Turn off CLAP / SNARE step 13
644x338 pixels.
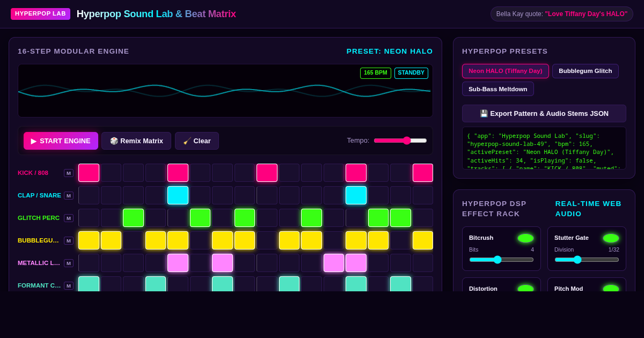click(356, 195)
